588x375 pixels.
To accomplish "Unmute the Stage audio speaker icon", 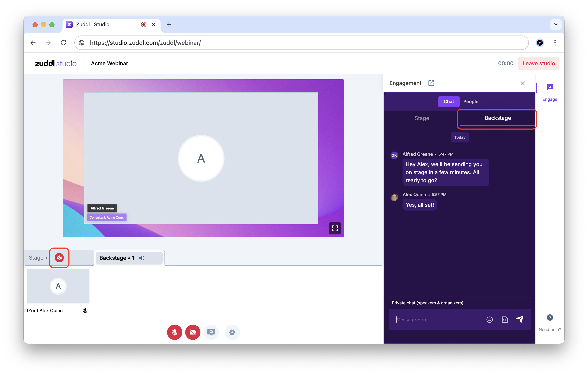I will [x=59, y=258].
